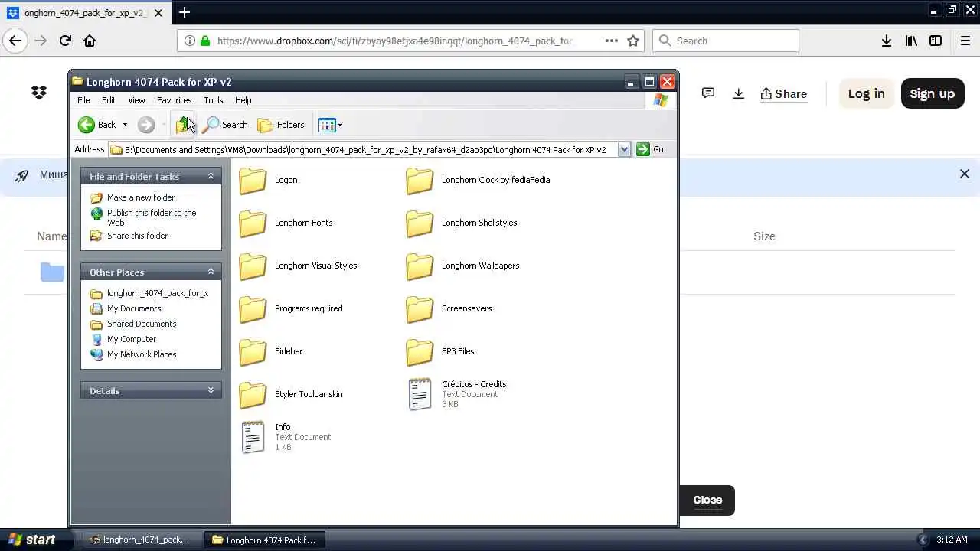Select the Longhorn Wallpapers folder icon

pos(420,266)
